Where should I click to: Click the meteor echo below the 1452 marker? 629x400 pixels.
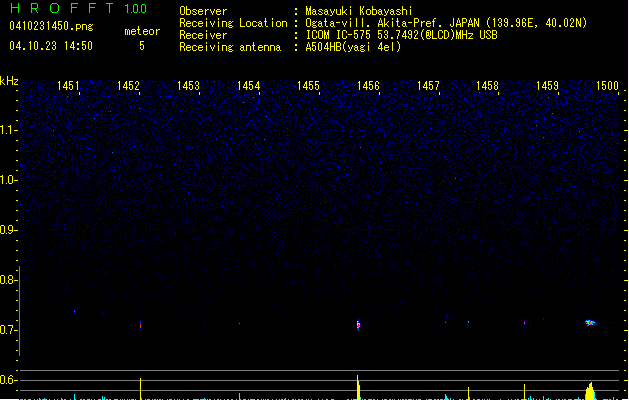(140, 325)
